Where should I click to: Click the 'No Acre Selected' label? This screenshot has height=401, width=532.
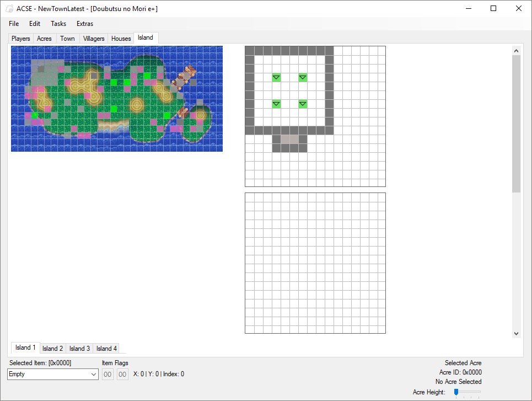(x=458, y=382)
